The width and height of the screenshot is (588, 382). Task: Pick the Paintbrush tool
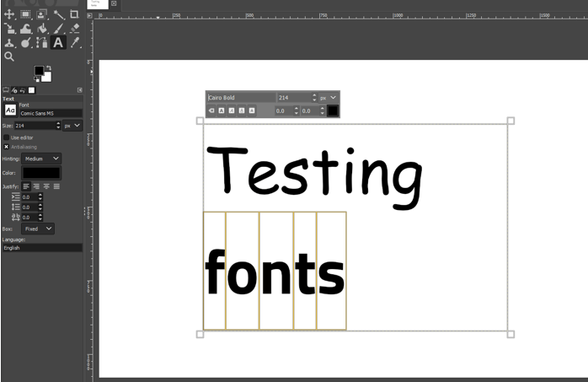coord(58,28)
